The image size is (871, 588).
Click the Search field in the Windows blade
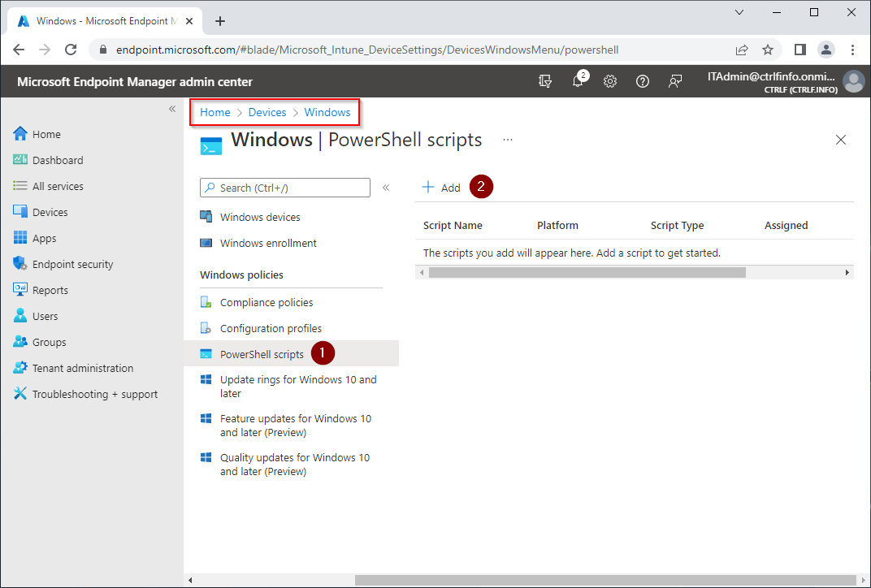pos(284,187)
